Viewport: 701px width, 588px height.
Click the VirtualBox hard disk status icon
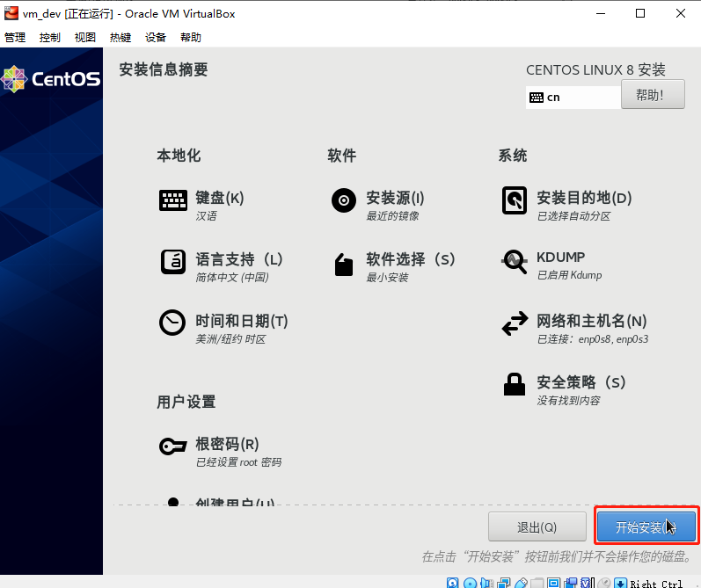[452, 583]
